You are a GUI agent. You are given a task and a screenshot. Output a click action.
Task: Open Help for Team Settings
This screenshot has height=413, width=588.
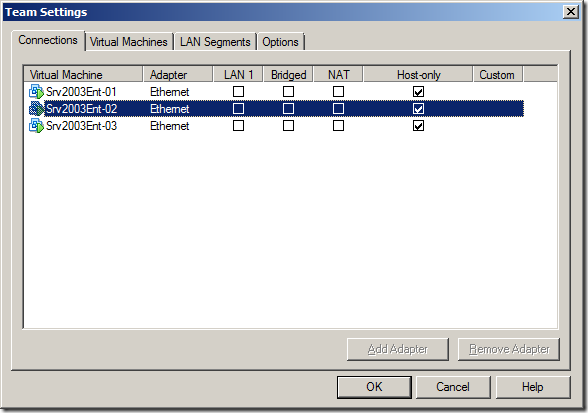point(533,387)
